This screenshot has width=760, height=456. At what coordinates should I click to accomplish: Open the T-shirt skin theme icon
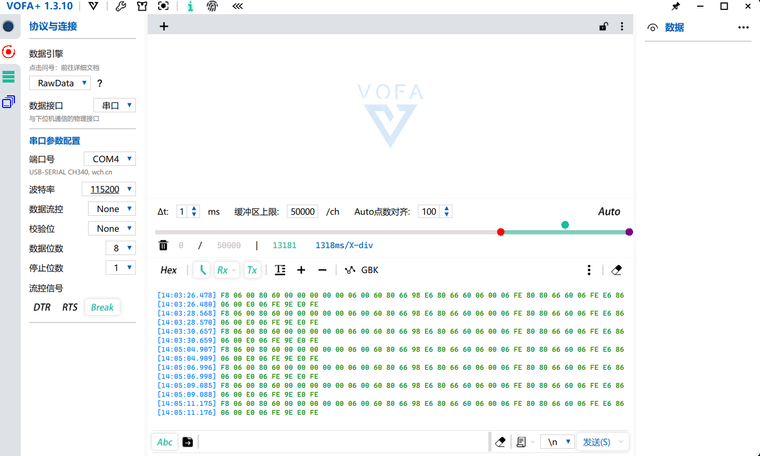click(142, 6)
